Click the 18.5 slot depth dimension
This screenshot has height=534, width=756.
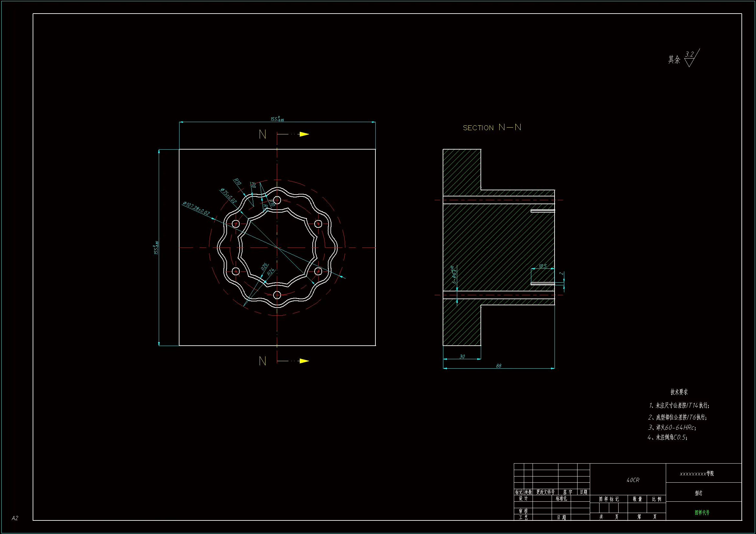(543, 266)
